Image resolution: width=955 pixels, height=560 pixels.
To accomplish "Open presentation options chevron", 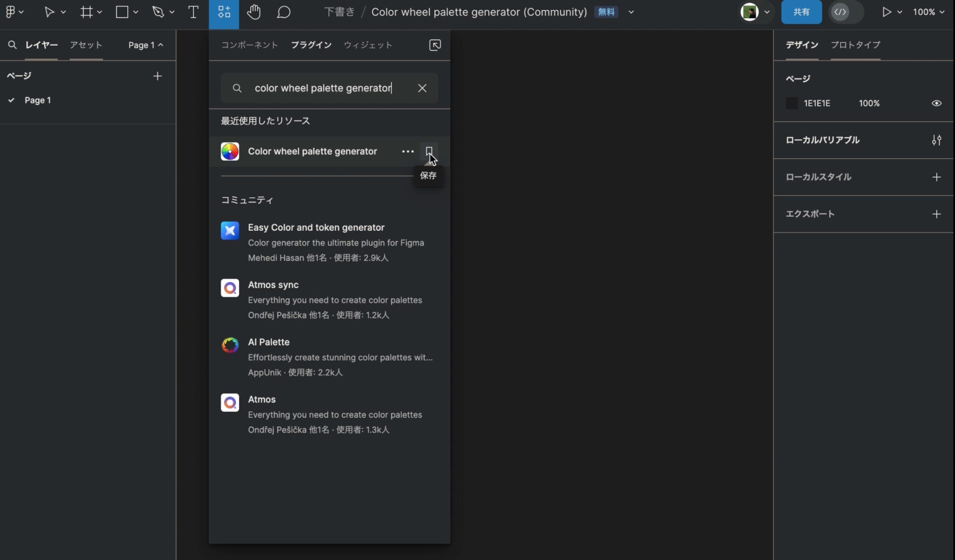I will click(900, 12).
